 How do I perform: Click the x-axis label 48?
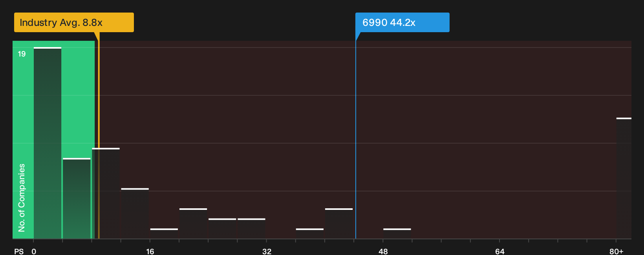pos(383,251)
